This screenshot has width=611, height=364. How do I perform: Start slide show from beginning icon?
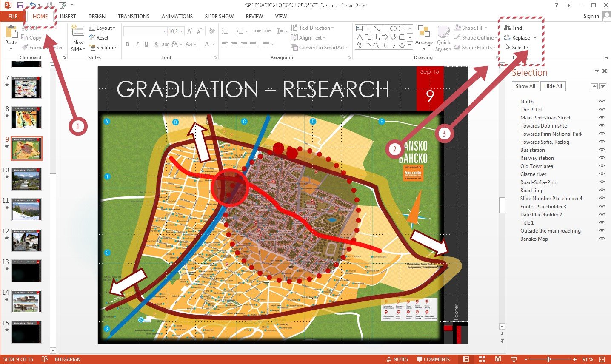[62, 5]
